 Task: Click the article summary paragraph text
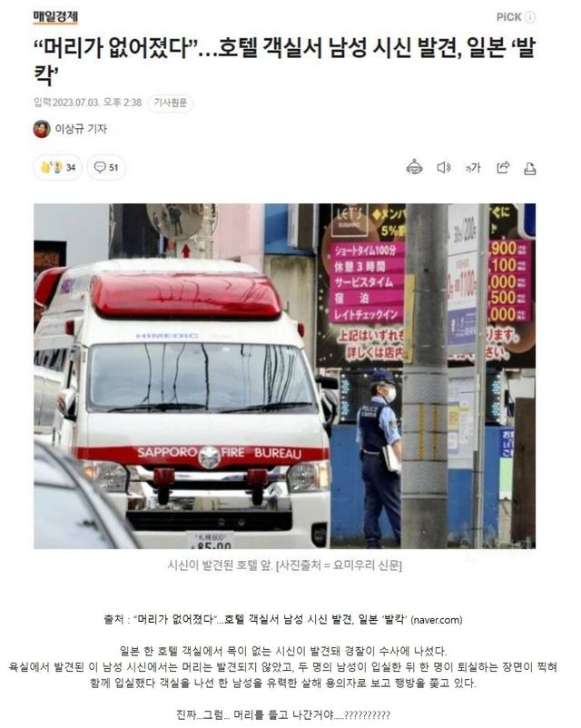pos(283,666)
